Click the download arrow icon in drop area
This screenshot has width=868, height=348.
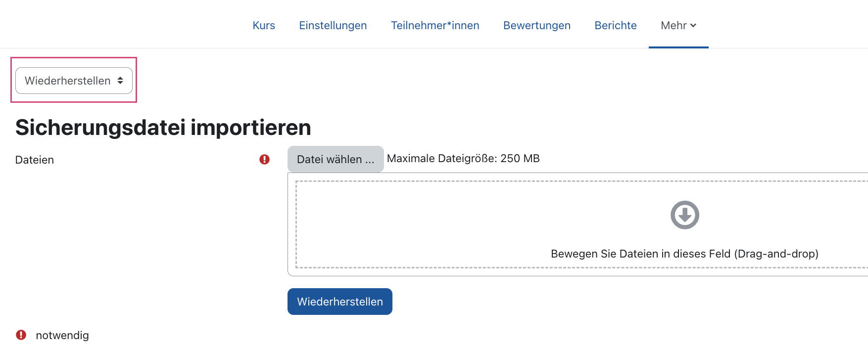coord(685,215)
